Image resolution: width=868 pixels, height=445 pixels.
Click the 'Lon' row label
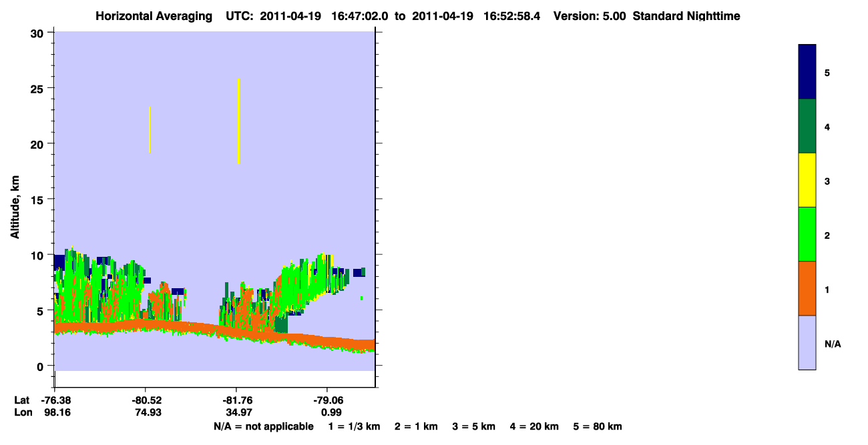(x=23, y=412)
